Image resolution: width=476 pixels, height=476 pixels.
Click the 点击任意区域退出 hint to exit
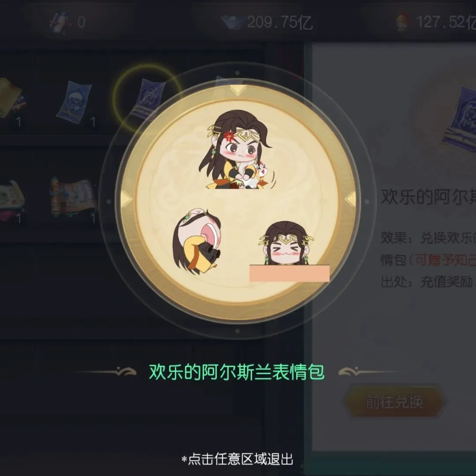pyautogui.click(x=238, y=459)
